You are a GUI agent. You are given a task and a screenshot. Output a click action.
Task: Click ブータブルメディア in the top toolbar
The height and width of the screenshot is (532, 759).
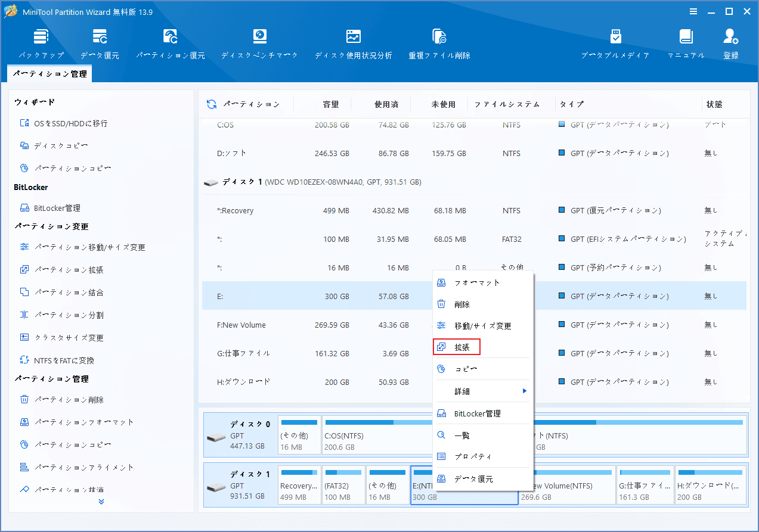[x=615, y=43]
